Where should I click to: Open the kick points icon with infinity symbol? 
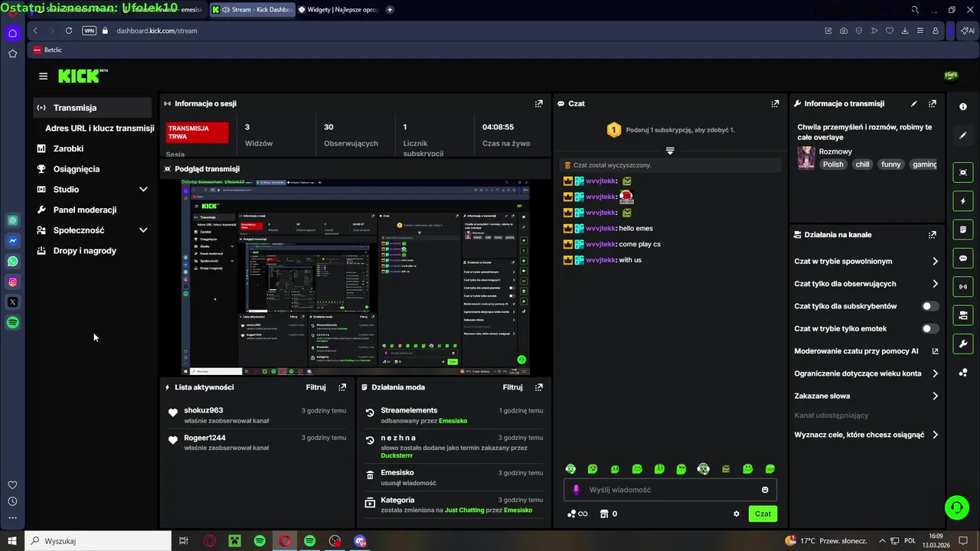(x=577, y=514)
